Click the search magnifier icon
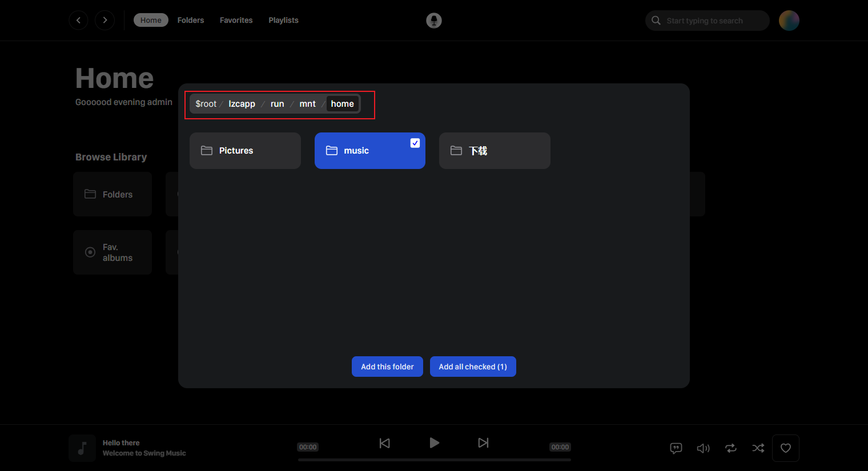The image size is (868, 471). point(656,21)
